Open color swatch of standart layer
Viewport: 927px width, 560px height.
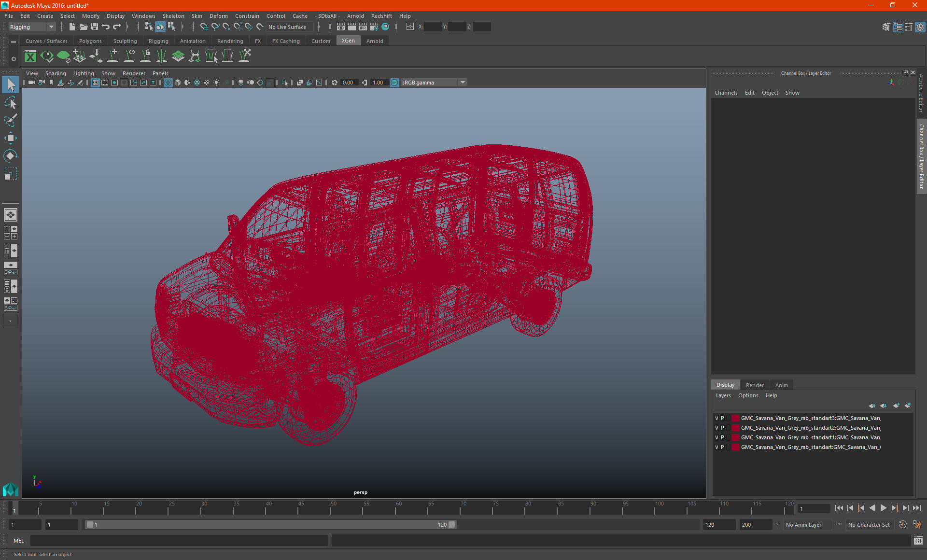[x=735, y=447]
